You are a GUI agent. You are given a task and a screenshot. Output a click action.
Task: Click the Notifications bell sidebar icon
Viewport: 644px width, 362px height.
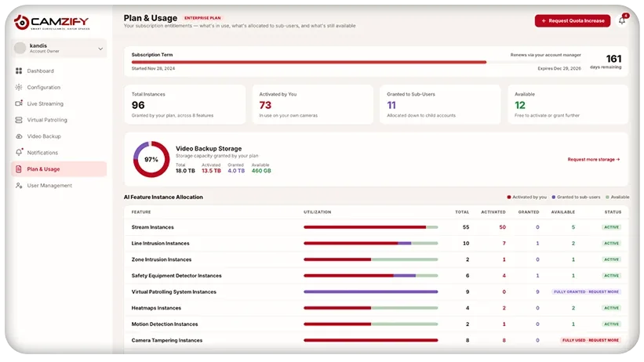point(19,152)
